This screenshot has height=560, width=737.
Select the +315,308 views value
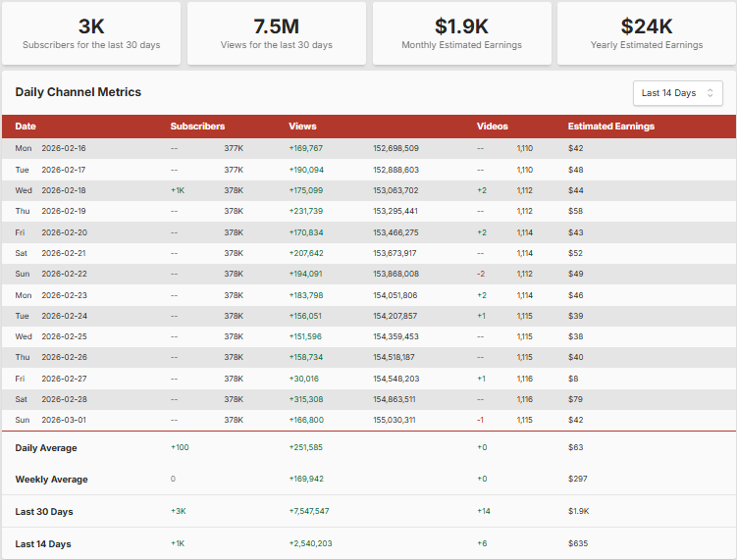(x=305, y=399)
